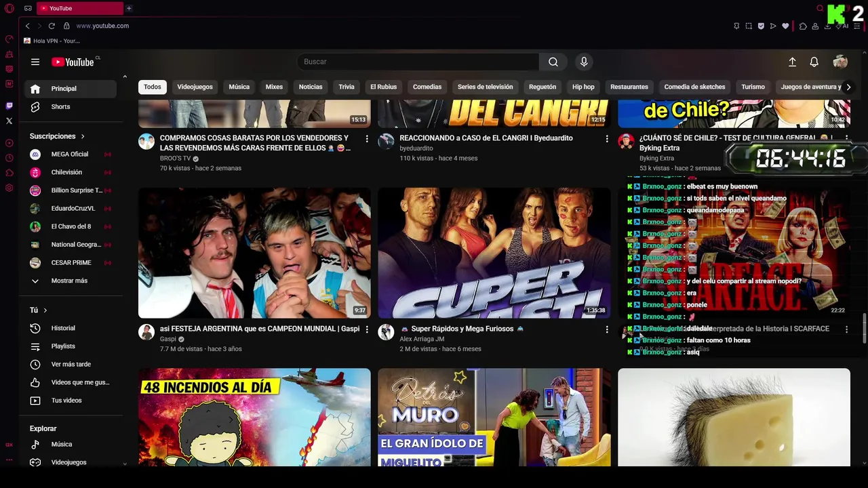Add page to bookmarks with heart icon
The height and width of the screenshot is (488, 868).
(x=785, y=26)
